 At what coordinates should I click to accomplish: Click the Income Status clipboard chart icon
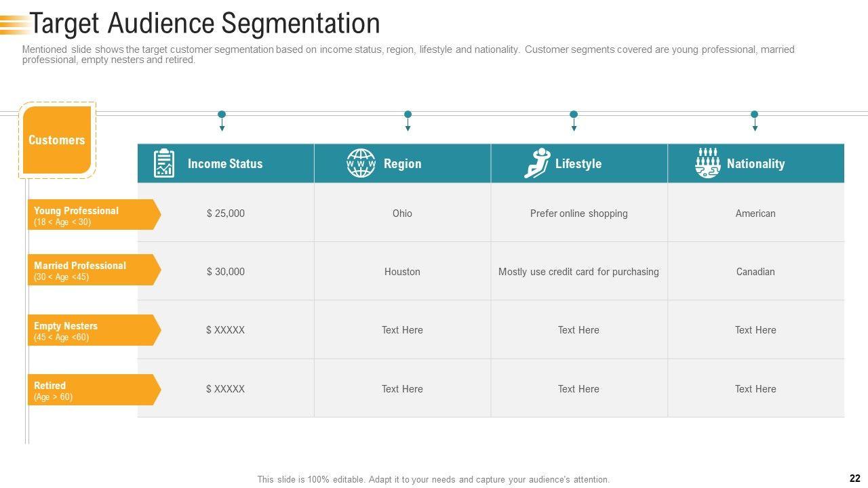(163, 163)
